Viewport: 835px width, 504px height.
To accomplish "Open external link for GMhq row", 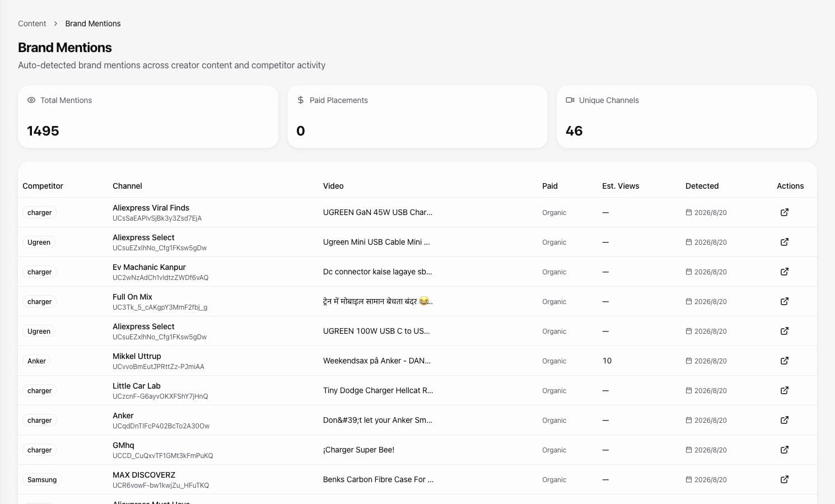I will [x=785, y=450].
